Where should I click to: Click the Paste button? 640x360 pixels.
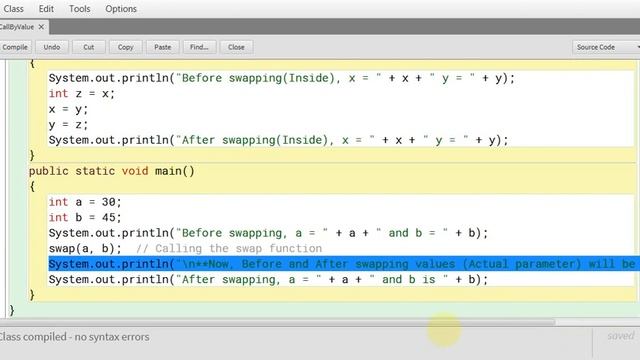pos(162,47)
